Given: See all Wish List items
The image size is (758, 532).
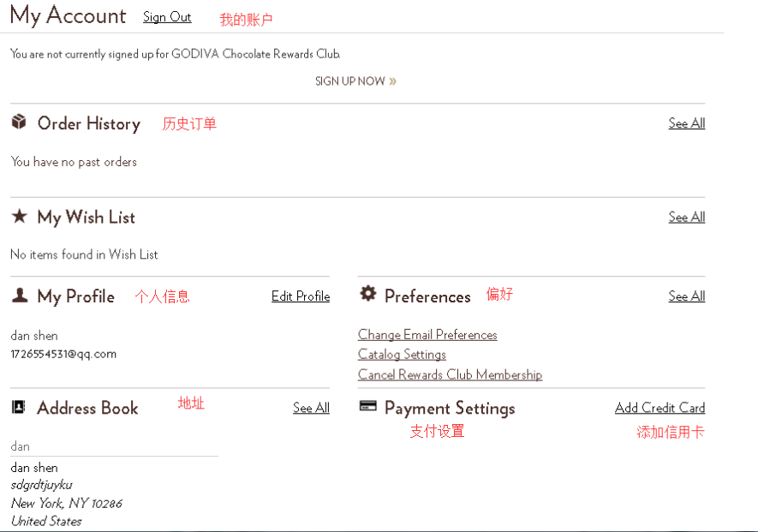Looking at the screenshot, I should (686, 218).
